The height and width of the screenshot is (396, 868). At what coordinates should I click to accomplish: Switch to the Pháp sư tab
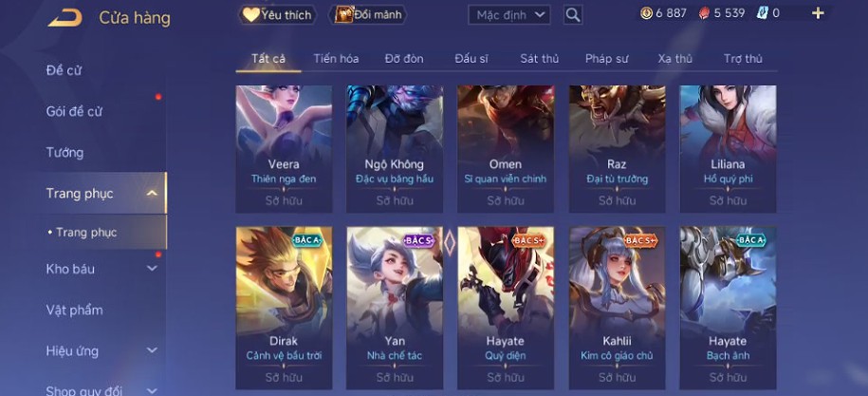point(607,59)
